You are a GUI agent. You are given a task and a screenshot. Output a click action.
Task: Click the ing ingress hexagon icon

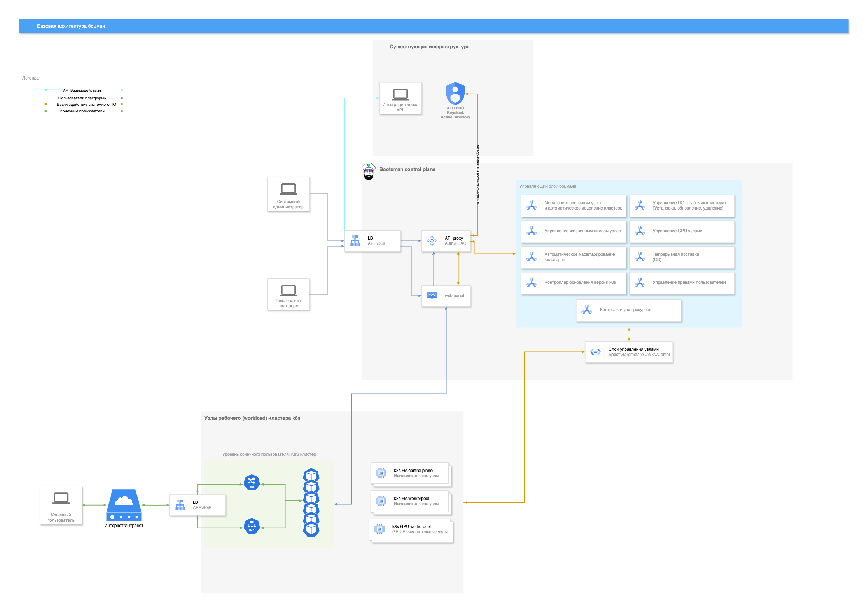point(251,482)
